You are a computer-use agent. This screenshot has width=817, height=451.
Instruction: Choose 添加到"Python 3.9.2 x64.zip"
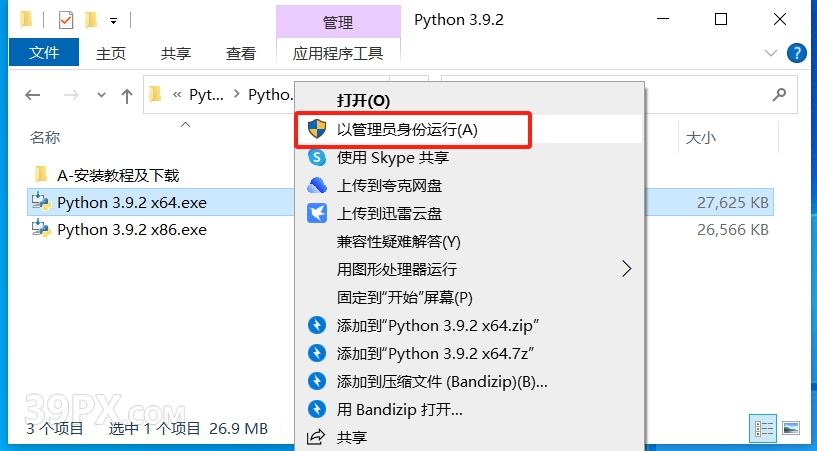click(x=469, y=325)
